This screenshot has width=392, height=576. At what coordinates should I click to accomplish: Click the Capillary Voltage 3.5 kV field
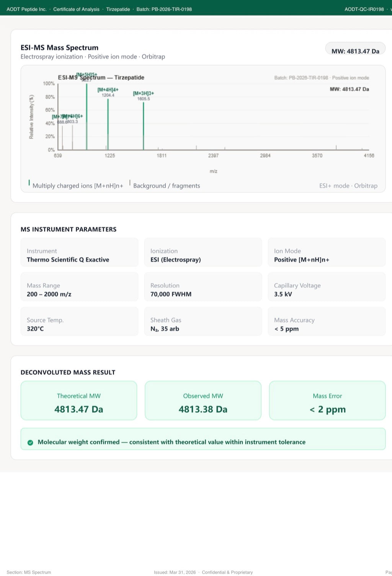click(x=327, y=286)
